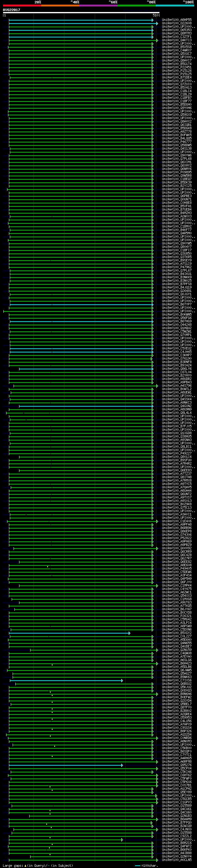This screenshot has width=197, height=868.
Task: Click the UniRef100_B2YHY0 hit label
Action: click(x=177, y=375)
